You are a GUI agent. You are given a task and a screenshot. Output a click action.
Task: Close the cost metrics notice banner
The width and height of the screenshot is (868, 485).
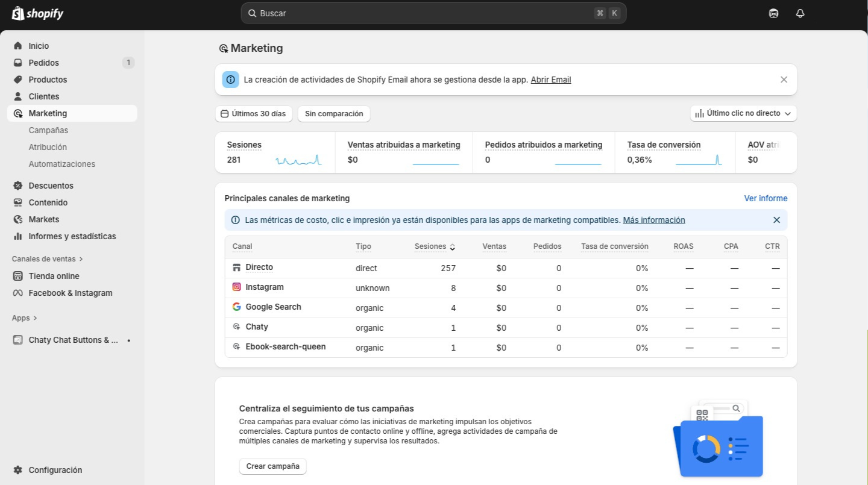pos(776,220)
